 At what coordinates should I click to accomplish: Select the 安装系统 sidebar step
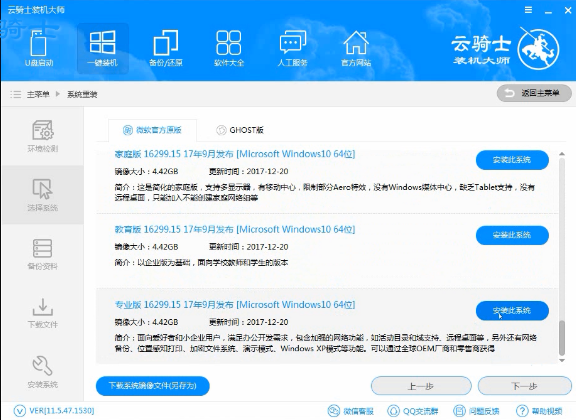click(x=43, y=371)
